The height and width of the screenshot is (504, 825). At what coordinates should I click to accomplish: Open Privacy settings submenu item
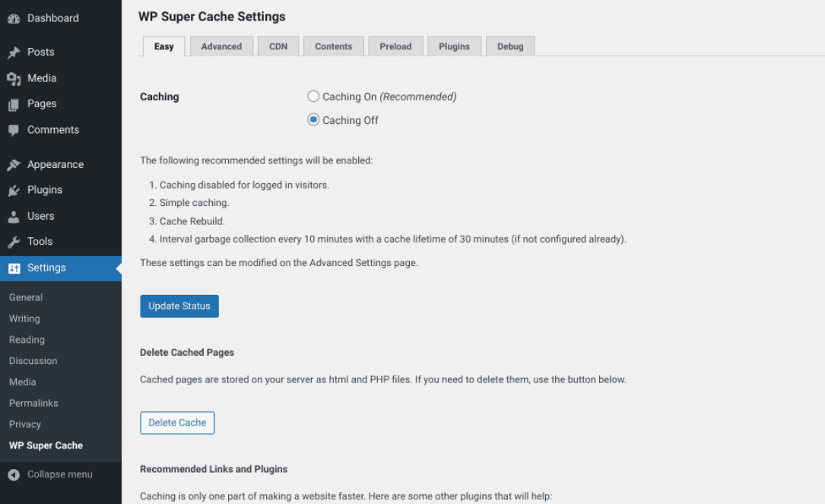pos(25,424)
